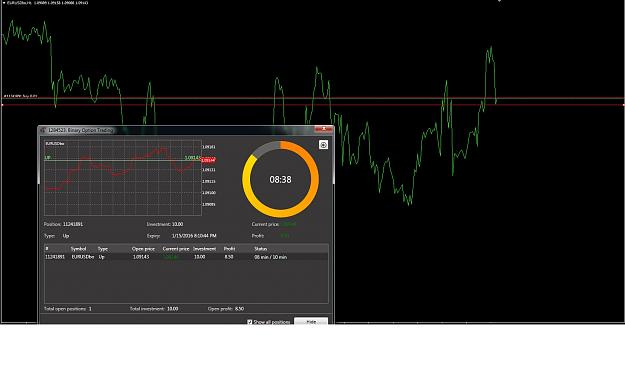Click the 08:38 countdown timer
The image size is (625, 368).
[x=280, y=180]
